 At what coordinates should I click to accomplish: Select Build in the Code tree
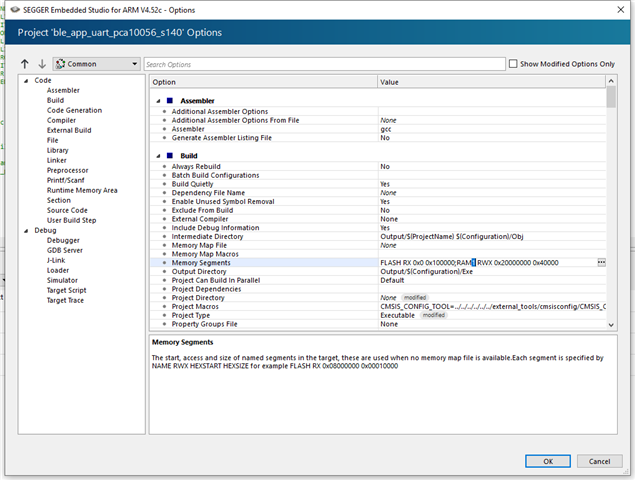tap(55, 100)
